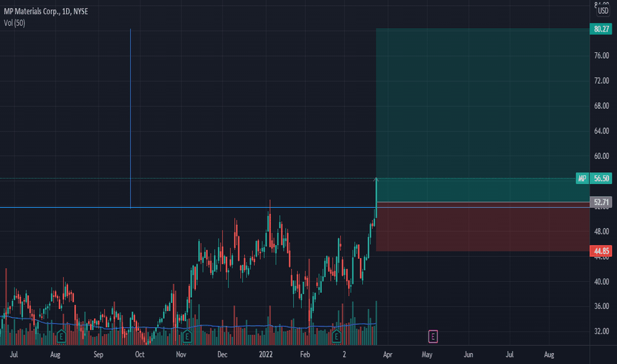Click the May label on time axis
This screenshot has height=364, width=617.
coord(427,355)
